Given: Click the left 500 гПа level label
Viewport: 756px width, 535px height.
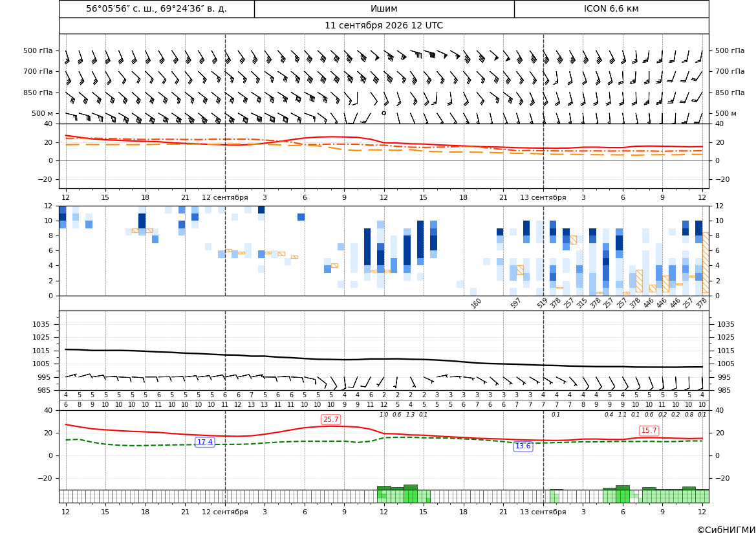Looking at the screenshot, I should pyautogui.click(x=38, y=50).
